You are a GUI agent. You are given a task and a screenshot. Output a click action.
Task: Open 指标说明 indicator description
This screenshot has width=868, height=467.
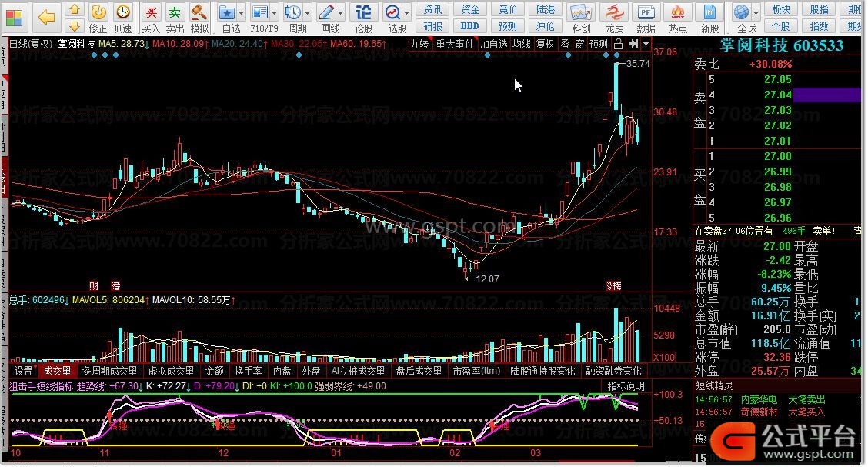(626, 386)
